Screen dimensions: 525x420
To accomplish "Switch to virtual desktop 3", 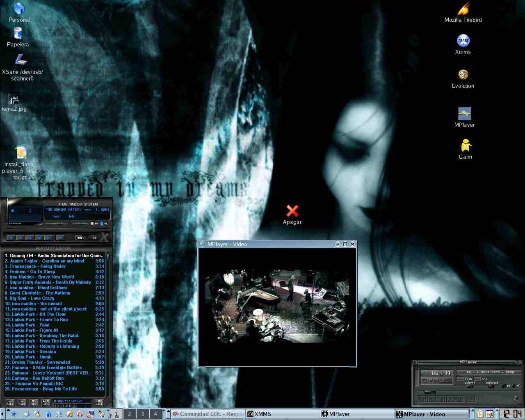I will coord(142,414).
